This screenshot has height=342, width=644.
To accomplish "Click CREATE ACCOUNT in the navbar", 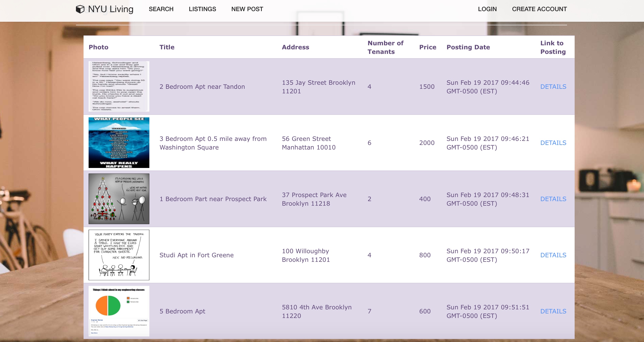I will pos(539,9).
